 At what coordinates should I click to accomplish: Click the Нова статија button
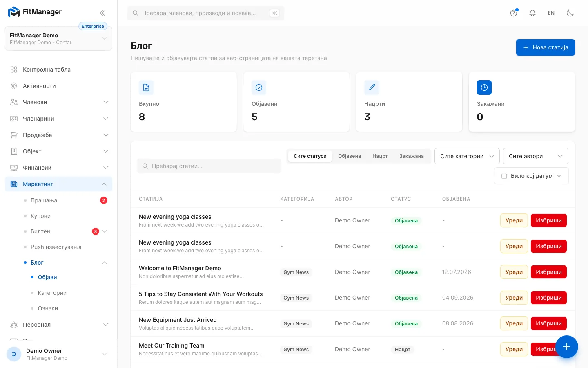[546, 47]
